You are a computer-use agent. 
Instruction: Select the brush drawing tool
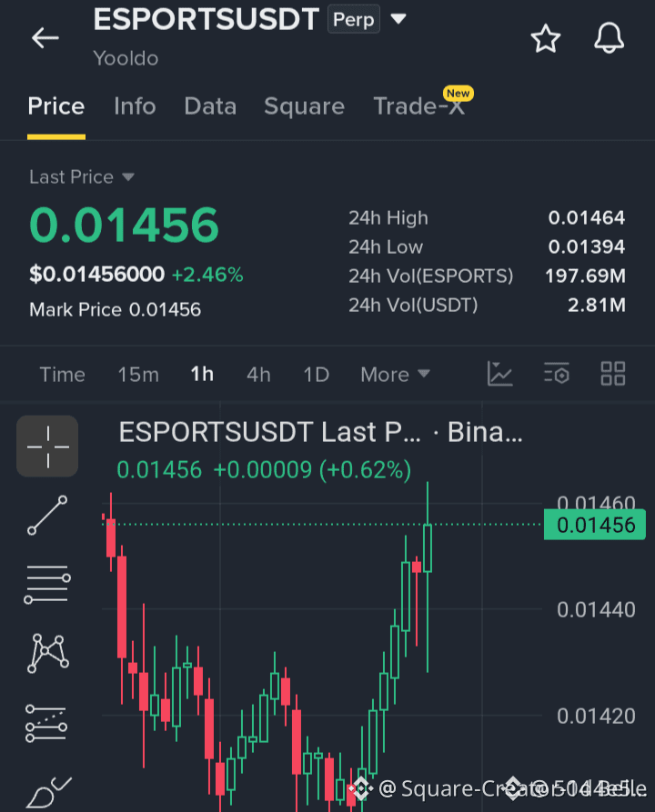click(48, 793)
